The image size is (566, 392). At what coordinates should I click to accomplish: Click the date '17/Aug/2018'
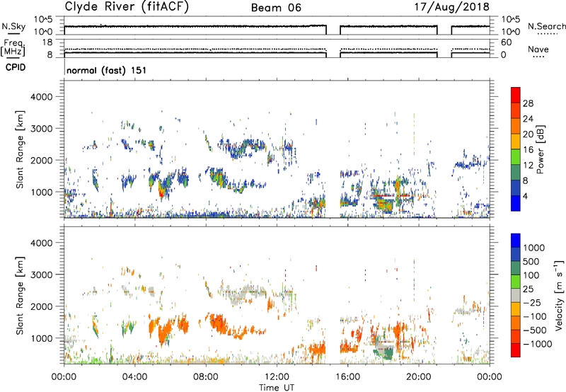click(x=451, y=7)
